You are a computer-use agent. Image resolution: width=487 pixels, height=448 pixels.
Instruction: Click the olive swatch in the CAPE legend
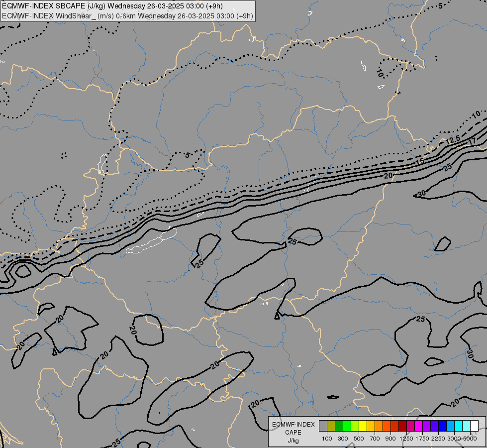pyautogui.click(x=331, y=426)
